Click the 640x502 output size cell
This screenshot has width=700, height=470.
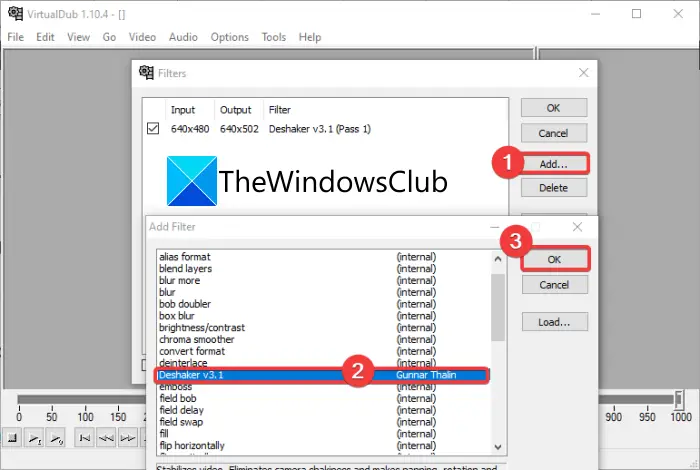pyautogui.click(x=239, y=129)
